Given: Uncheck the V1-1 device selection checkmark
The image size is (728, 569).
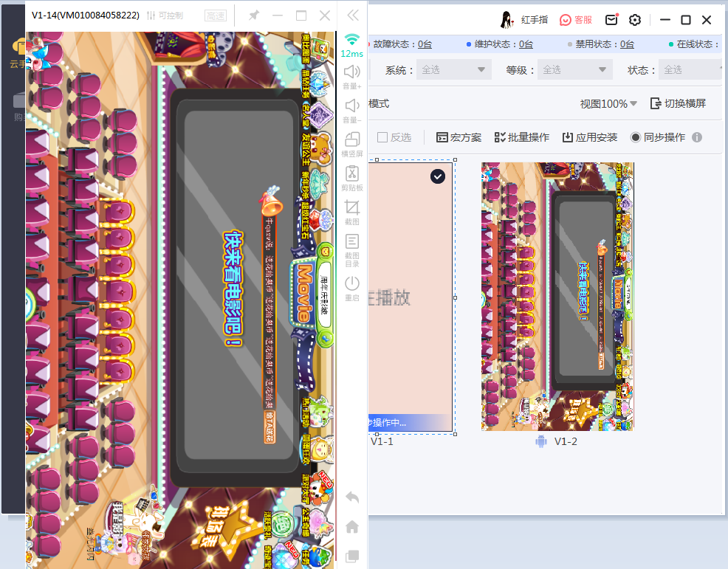Looking at the screenshot, I should (x=437, y=176).
